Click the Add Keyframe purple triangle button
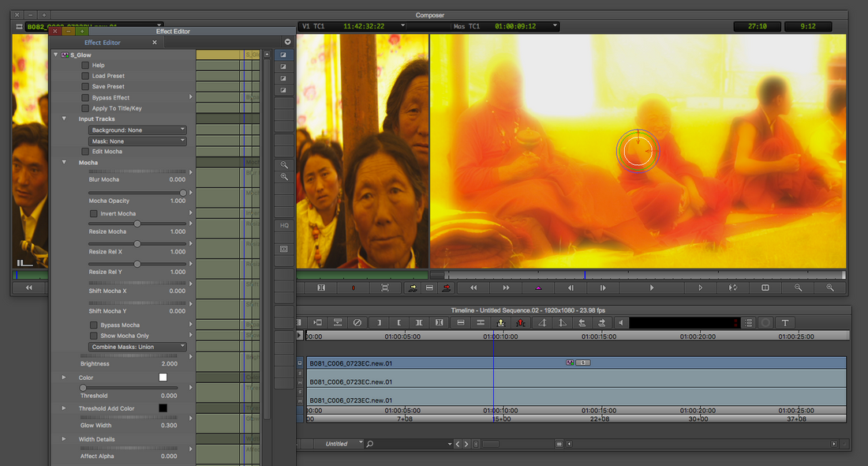The width and height of the screenshot is (868, 466). click(x=539, y=288)
